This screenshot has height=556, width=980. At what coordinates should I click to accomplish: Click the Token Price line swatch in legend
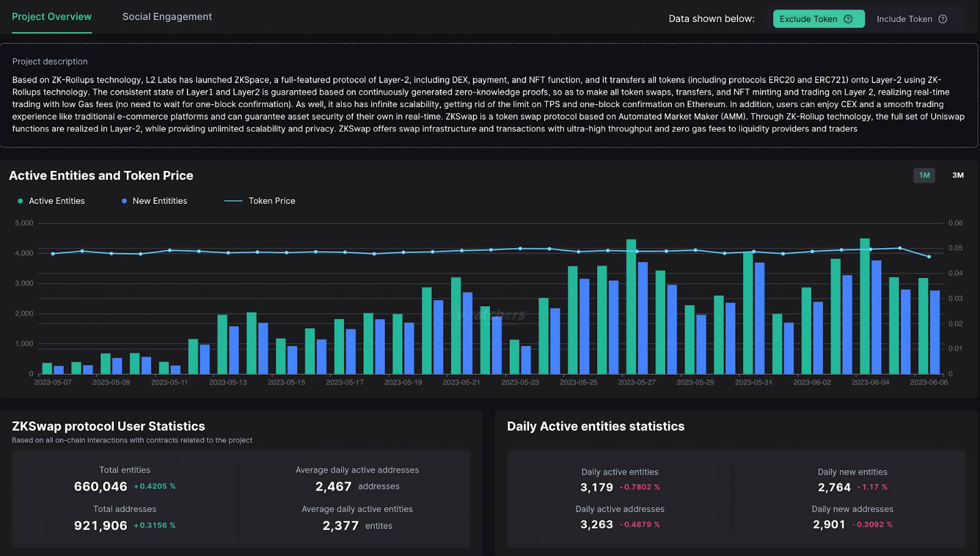point(233,201)
